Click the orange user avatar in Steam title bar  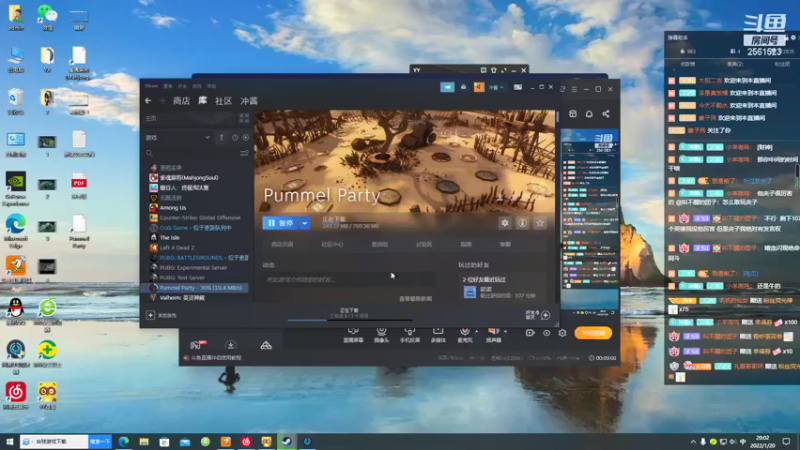click(x=479, y=87)
